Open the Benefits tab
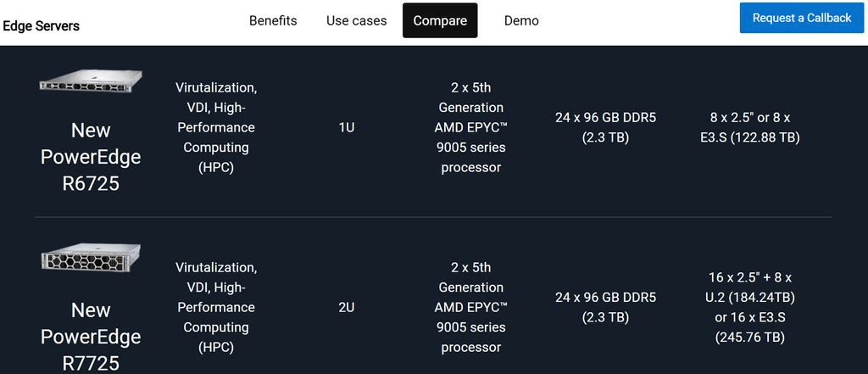868x374 pixels. [x=273, y=20]
